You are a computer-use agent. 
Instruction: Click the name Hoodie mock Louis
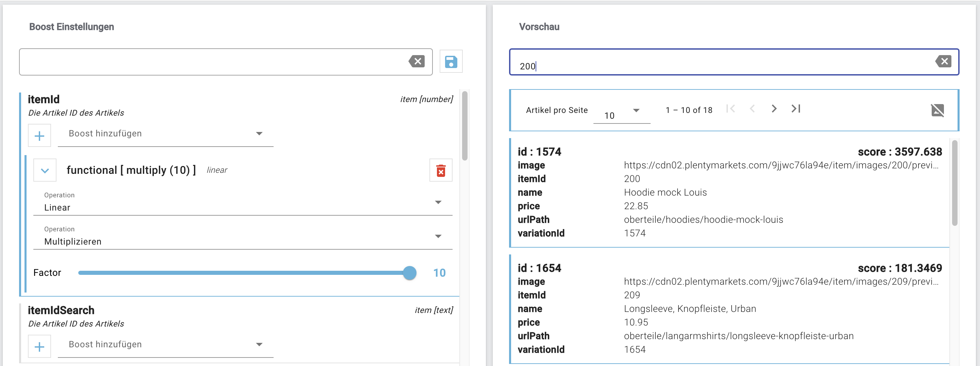[665, 193]
